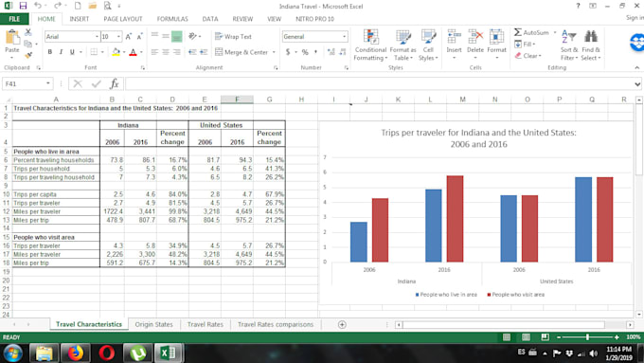
Task: Toggle Bold formatting
Action: click(50, 52)
